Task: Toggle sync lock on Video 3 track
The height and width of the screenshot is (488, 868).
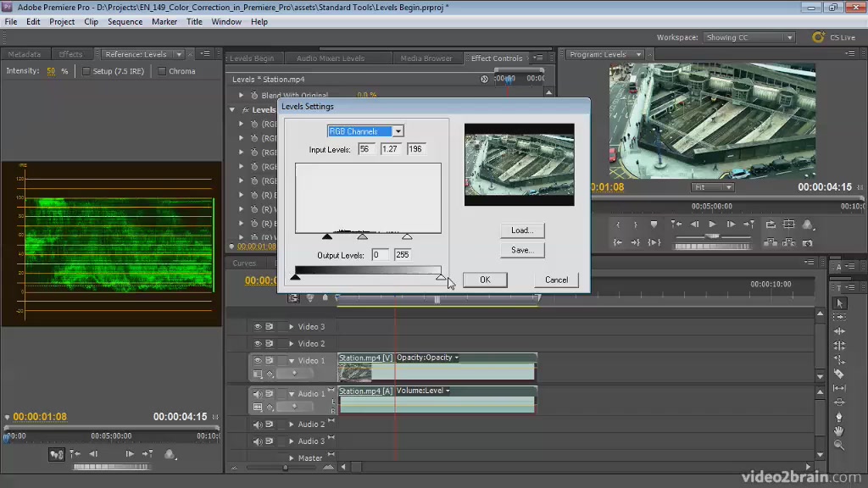Action: pyautogui.click(x=270, y=326)
